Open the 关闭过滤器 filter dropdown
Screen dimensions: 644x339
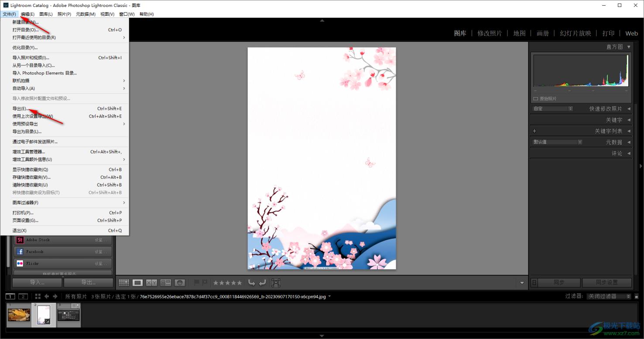pos(609,296)
